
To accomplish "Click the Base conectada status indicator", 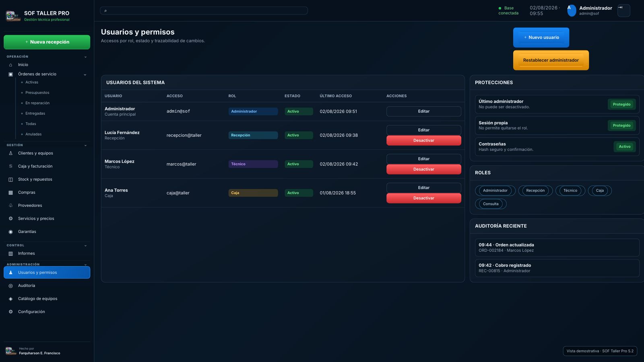I will click(508, 10).
